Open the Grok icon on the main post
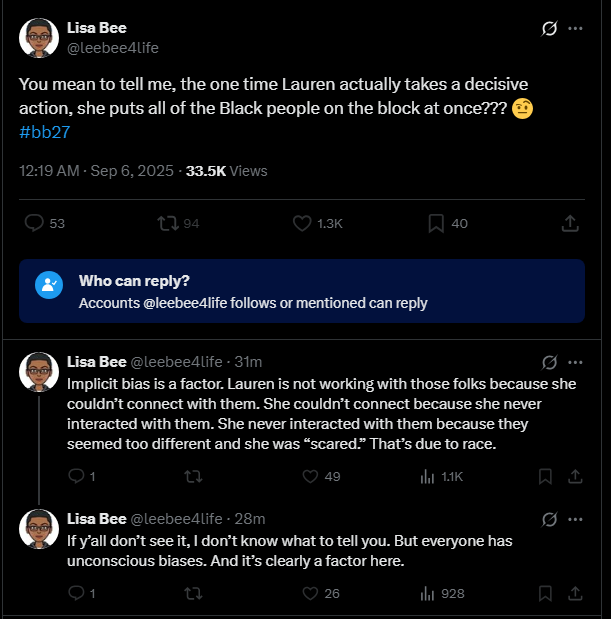The height and width of the screenshot is (619, 611). click(x=548, y=28)
